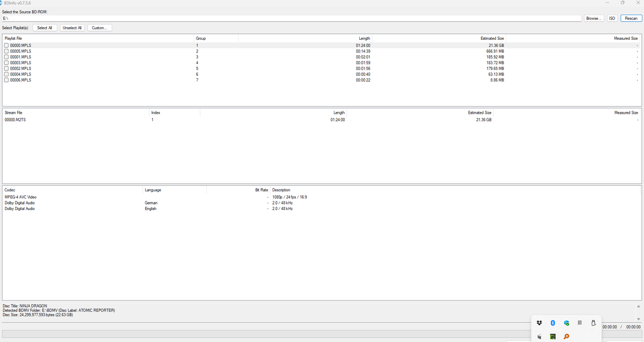Click the Disc Title NINJA DRAGON text
The image size is (644, 342).
point(25,306)
